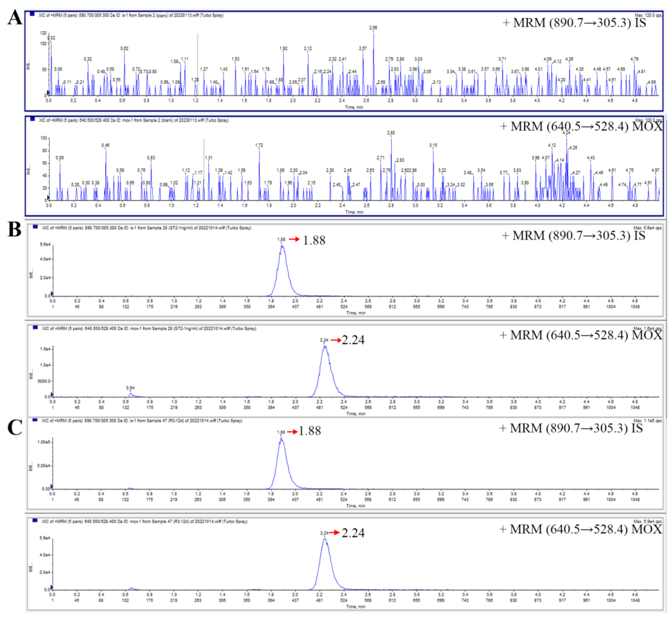Click the blue square icon of the Sample 47 mox-1 chromatogram

(x=35, y=520)
